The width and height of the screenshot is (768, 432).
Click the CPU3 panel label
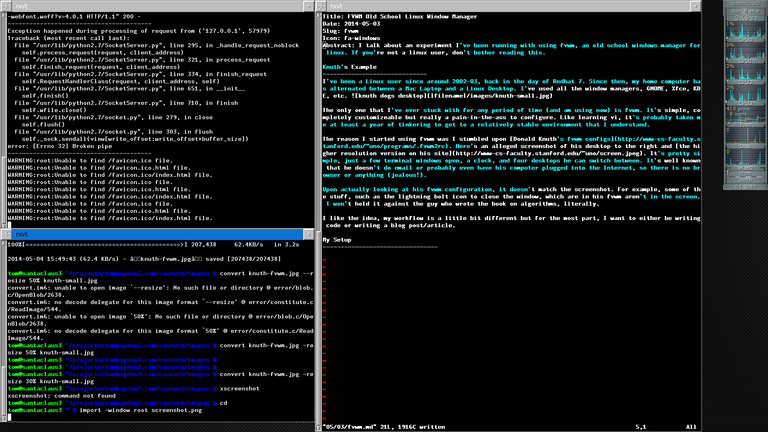coord(745,103)
